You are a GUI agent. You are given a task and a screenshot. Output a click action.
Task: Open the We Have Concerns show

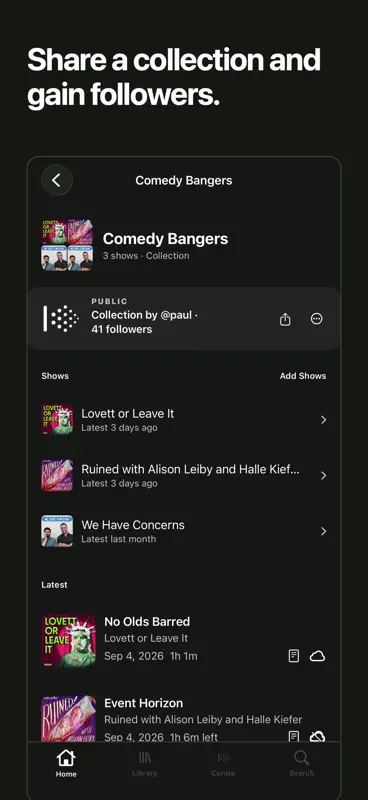coord(184,531)
